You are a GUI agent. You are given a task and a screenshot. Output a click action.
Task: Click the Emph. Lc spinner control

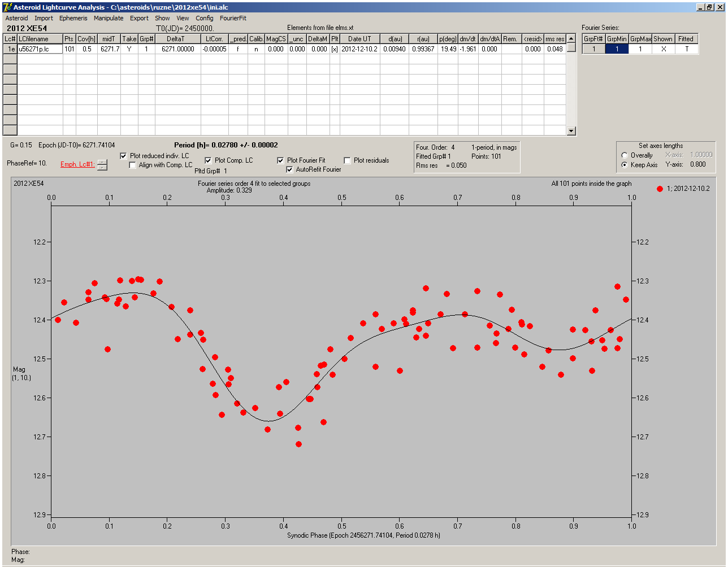tap(102, 165)
